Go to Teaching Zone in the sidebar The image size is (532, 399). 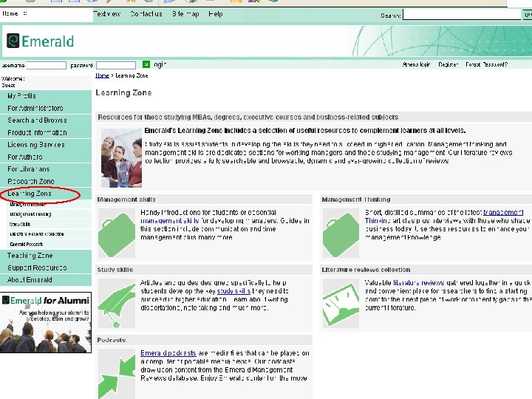tap(46, 256)
